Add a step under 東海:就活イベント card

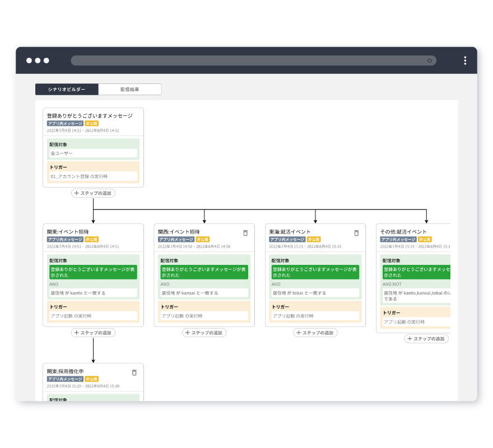tap(315, 333)
